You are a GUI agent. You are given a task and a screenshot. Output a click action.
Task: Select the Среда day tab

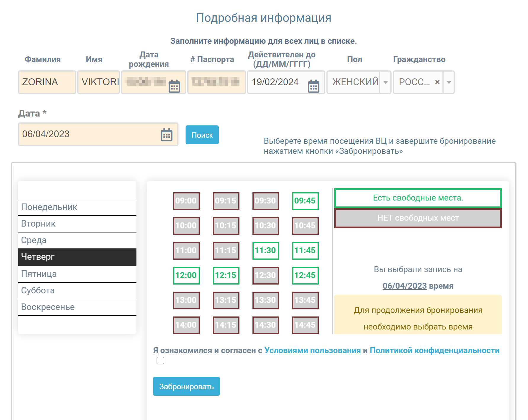pos(77,240)
